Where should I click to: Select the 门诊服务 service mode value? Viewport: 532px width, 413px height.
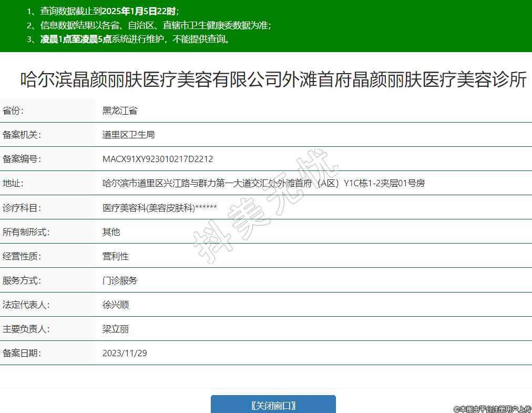[x=120, y=280]
